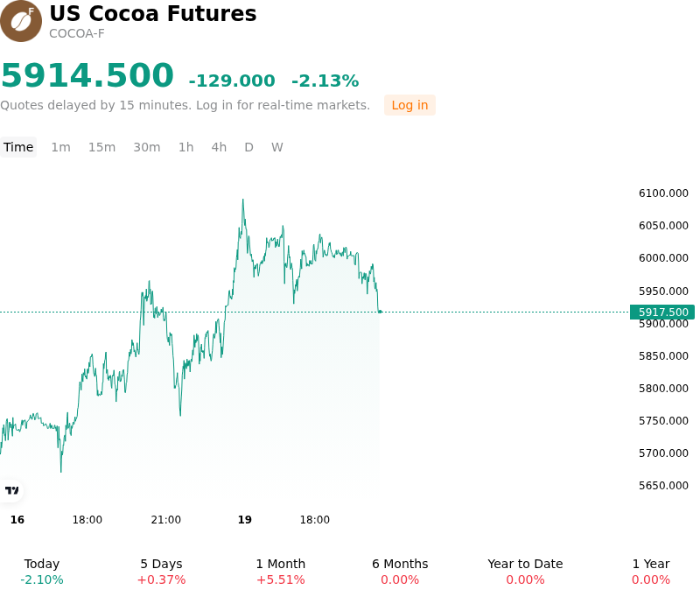Select the 30m chart interval
The image size is (700, 597).
[147, 147]
